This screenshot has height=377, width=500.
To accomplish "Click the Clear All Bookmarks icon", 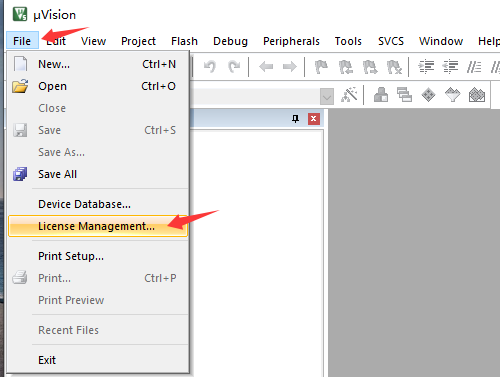I will 394,67.
